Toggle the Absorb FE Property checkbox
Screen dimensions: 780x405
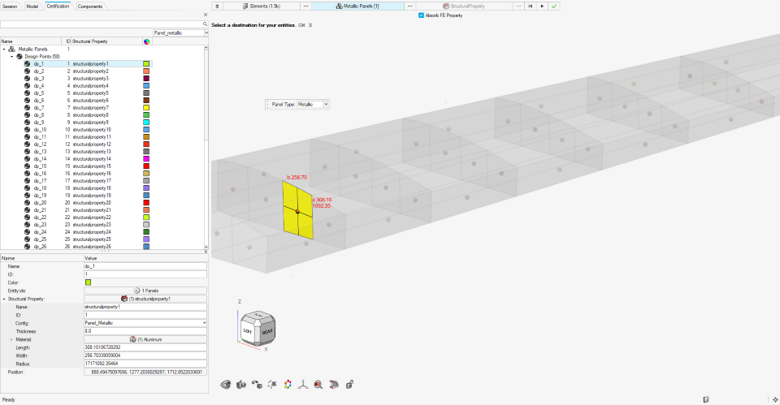421,15
